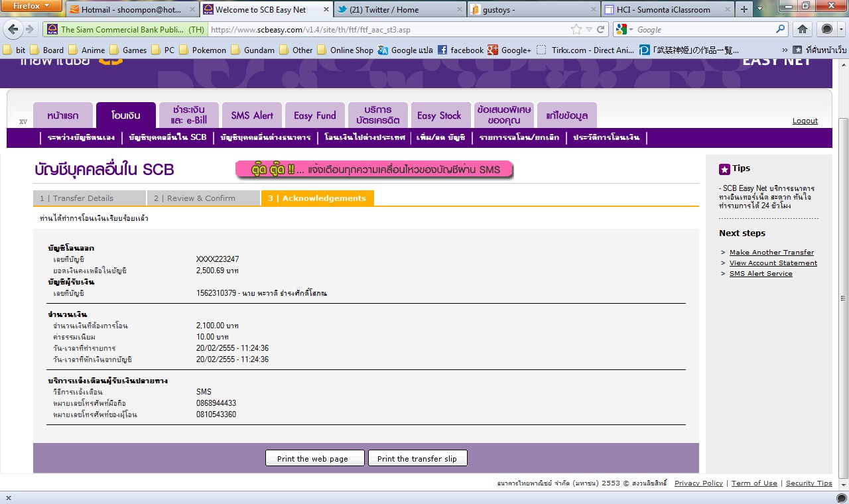
Task: Open the facebook bookmark
Action: [x=461, y=50]
